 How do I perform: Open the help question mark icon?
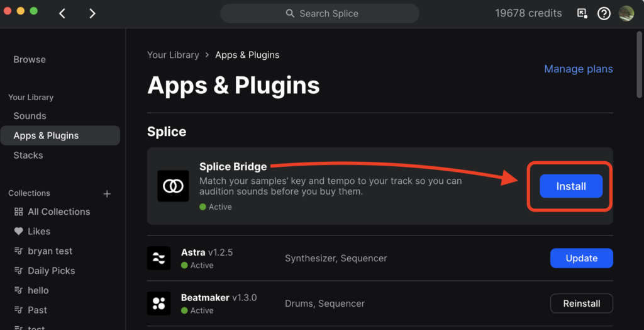click(604, 14)
